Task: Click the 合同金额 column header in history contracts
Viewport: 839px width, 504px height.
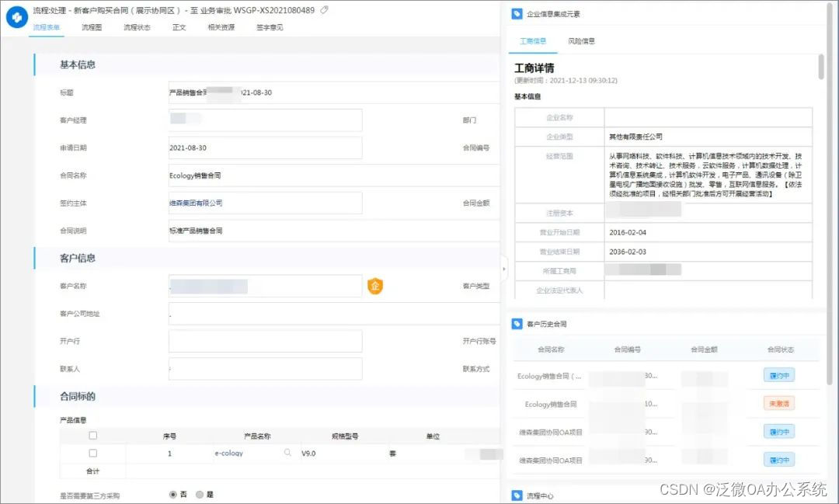Action: pos(704,349)
